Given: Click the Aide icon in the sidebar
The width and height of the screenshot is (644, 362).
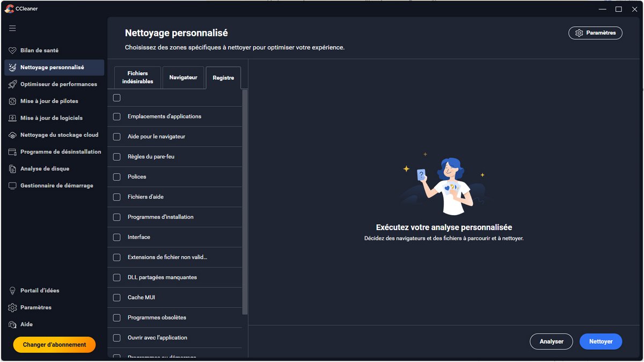Looking at the screenshot, I should point(12,324).
